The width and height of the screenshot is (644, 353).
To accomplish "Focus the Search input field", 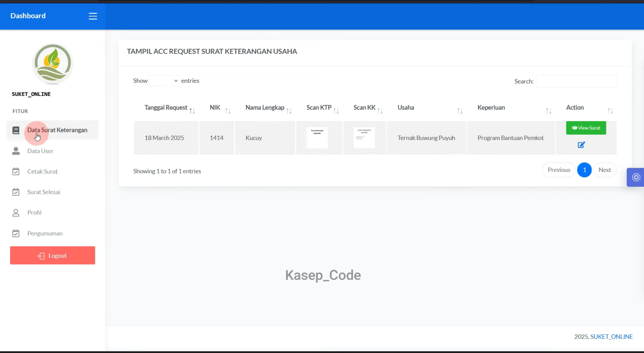I will click(577, 81).
